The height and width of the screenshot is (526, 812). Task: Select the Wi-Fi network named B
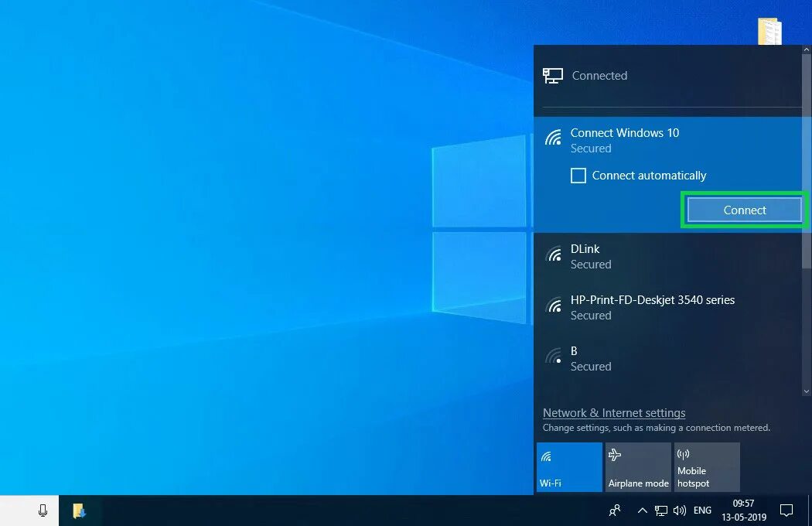(x=668, y=358)
